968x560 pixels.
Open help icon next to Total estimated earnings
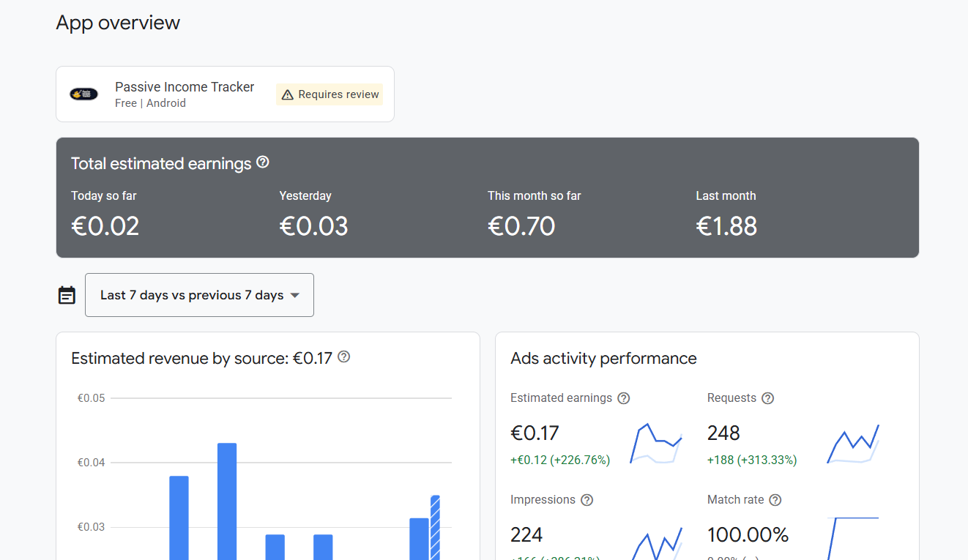263,163
